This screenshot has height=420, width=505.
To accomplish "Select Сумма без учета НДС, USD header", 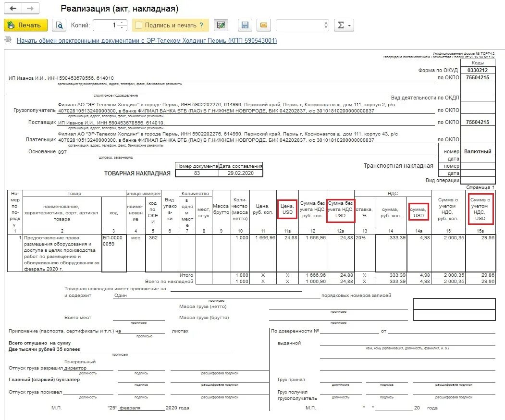I will [x=340, y=210].
